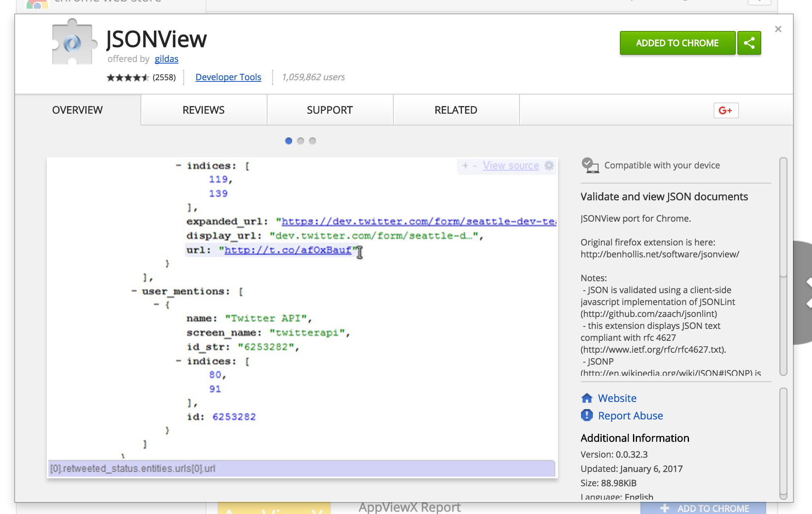
Task: Click the Google+ share icon
Action: (725, 110)
